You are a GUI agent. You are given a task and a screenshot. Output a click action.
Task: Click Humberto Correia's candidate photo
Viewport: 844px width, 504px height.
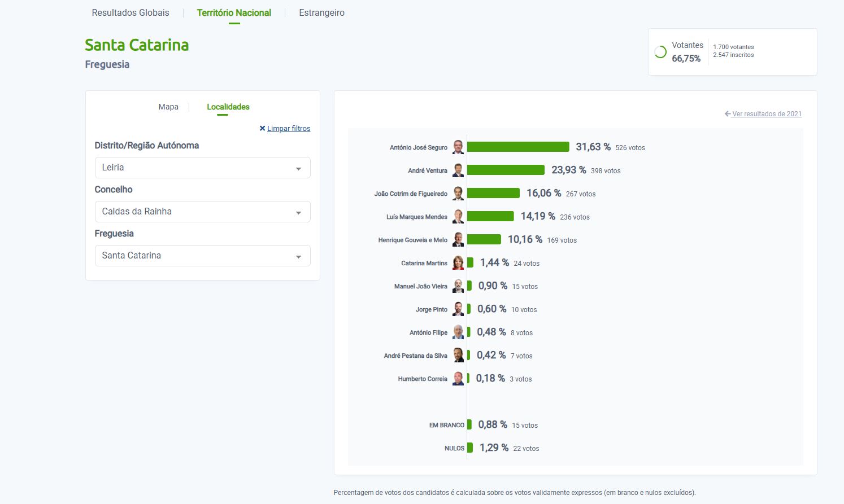tap(458, 379)
